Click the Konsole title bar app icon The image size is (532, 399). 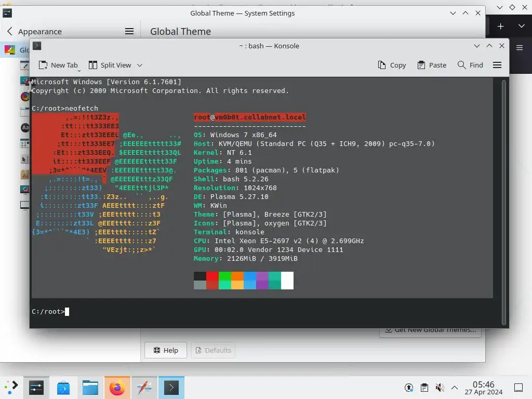coord(37,46)
